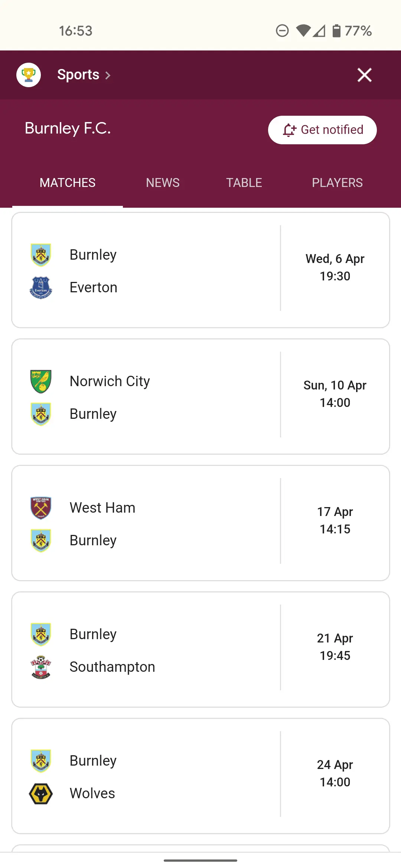The height and width of the screenshot is (868, 401).
Task: Select the MATCHES tab
Action: pos(68,183)
